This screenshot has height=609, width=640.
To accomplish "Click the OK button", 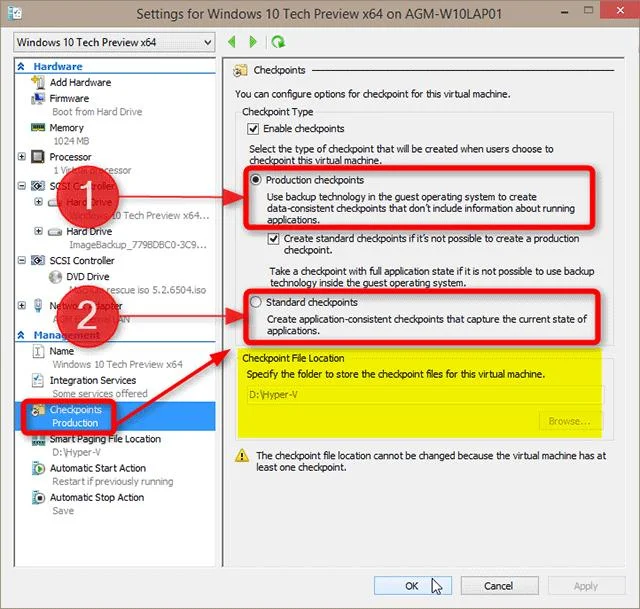I will point(413,586).
